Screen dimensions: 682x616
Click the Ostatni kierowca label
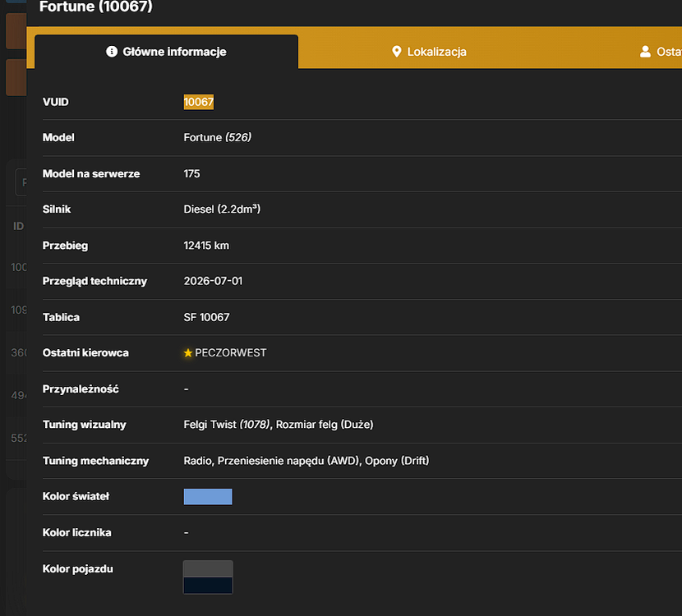point(85,353)
